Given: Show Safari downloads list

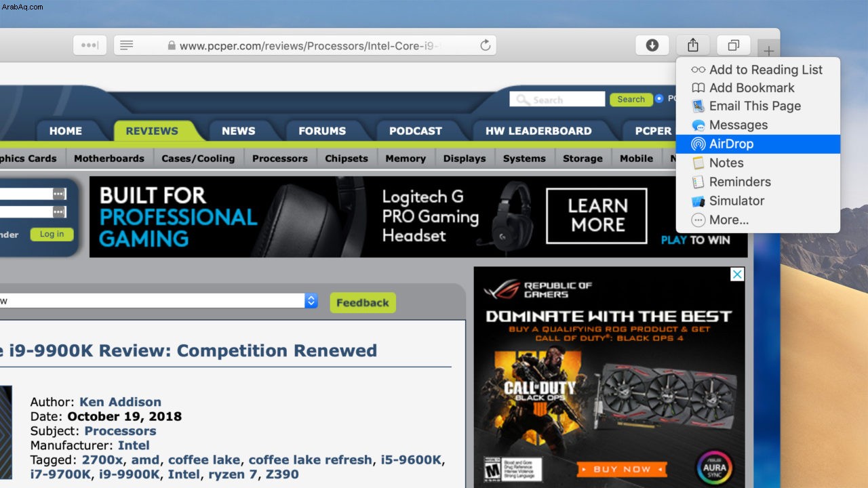Looking at the screenshot, I should point(652,45).
